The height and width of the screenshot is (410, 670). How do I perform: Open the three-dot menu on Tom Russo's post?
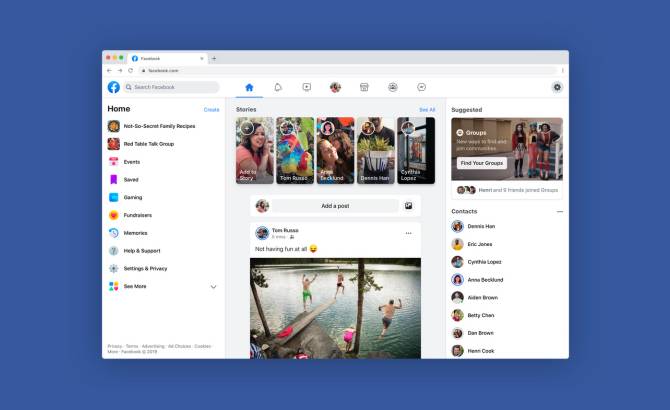[408, 233]
